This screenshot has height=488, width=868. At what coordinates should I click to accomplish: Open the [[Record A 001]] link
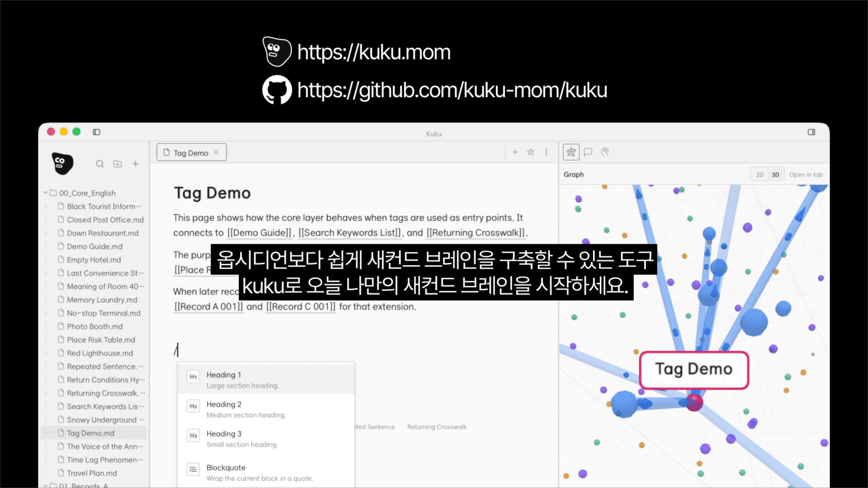[x=208, y=307]
